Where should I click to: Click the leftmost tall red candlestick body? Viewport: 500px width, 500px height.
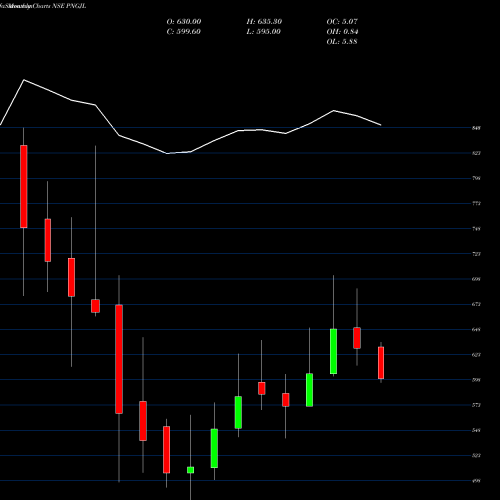[24, 187]
